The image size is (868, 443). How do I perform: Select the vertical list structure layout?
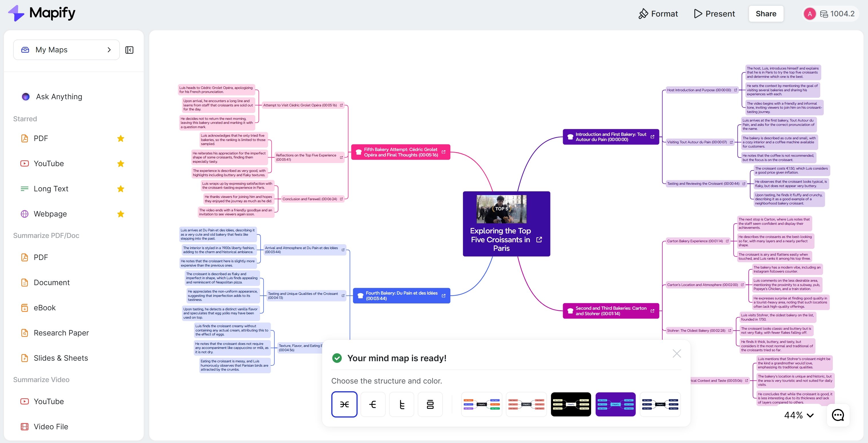pos(430,404)
